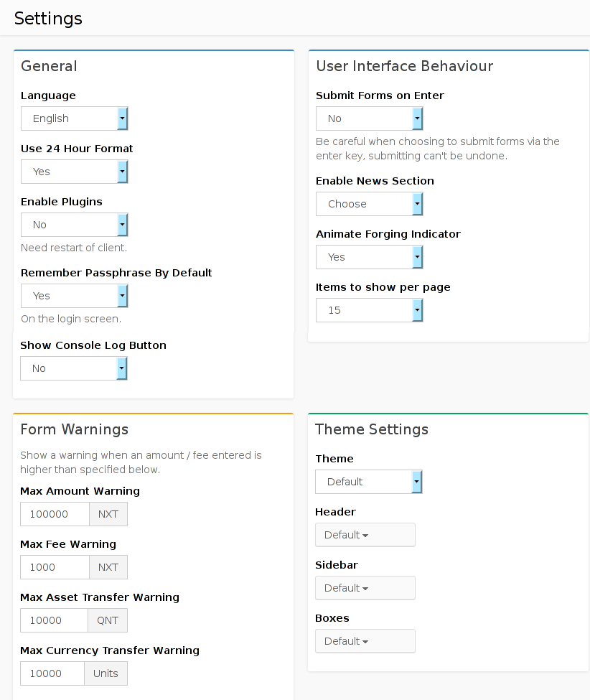590x700 pixels.
Task: Click the NXT unit beside Max Amount Warning
Action: [x=108, y=514]
